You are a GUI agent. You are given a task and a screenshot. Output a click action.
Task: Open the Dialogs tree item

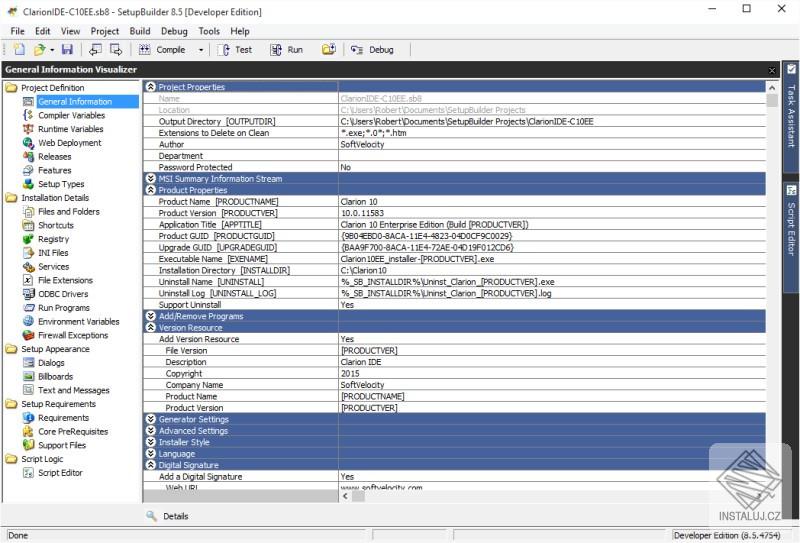pos(51,363)
